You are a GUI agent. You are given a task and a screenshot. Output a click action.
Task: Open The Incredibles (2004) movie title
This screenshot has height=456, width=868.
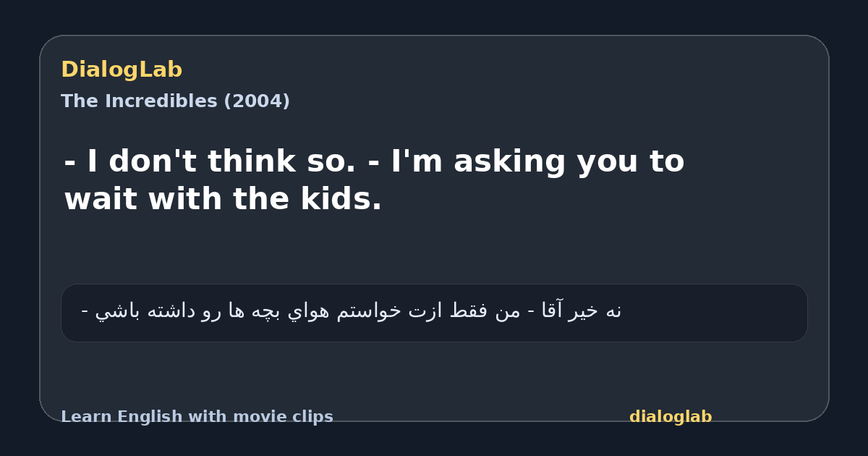[175, 101]
